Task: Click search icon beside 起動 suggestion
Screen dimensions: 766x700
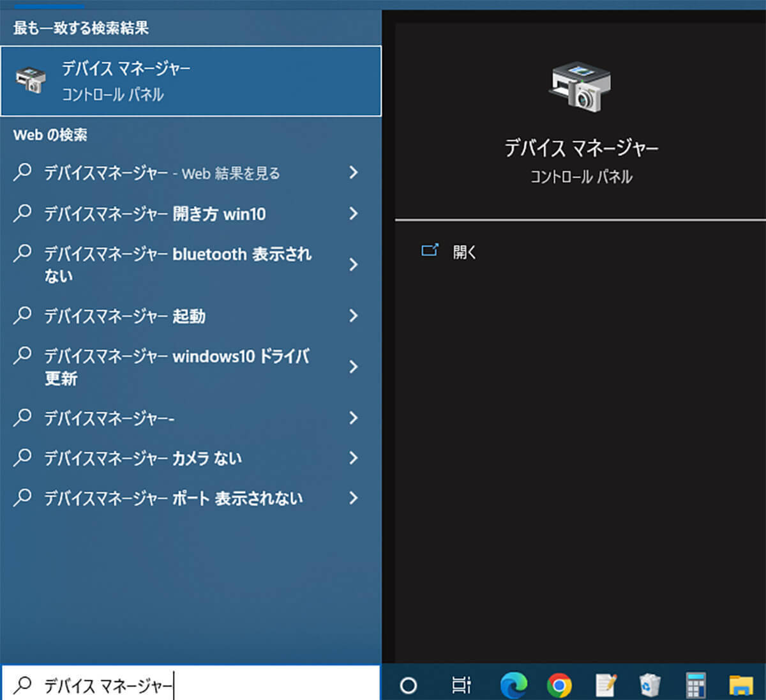Action: (x=22, y=315)
